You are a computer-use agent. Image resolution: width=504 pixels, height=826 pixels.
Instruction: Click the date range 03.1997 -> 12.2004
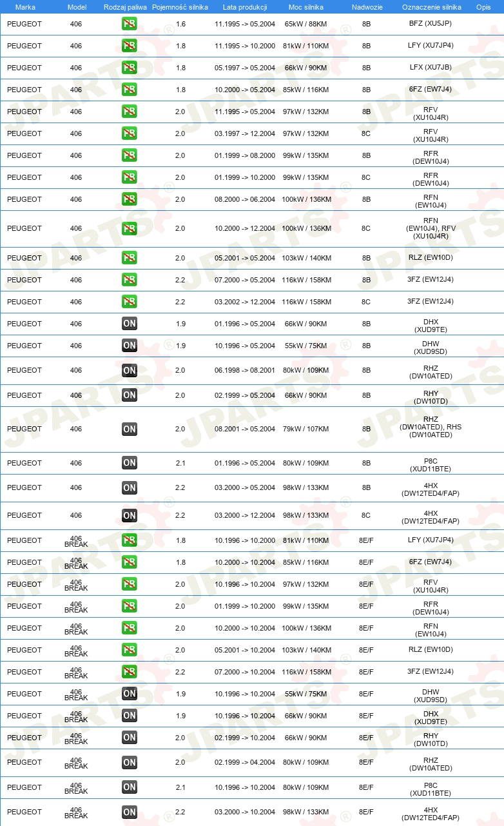click(x=245, y=133)
